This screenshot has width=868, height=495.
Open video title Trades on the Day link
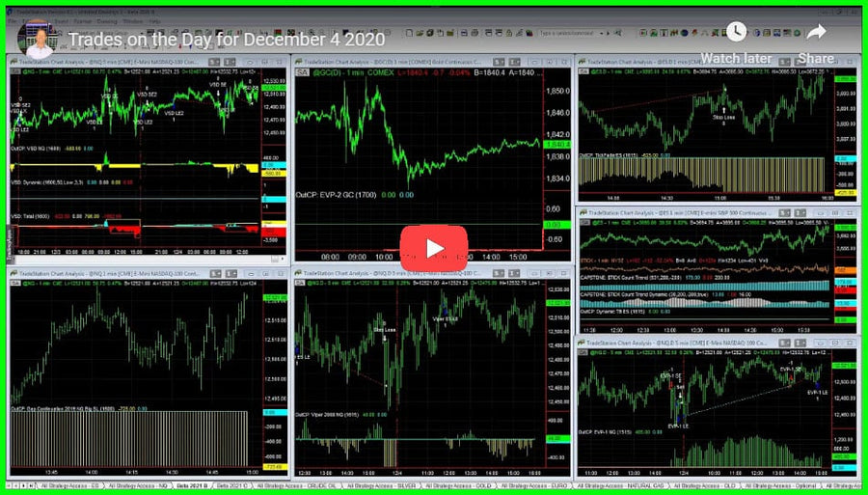[227, 40]
